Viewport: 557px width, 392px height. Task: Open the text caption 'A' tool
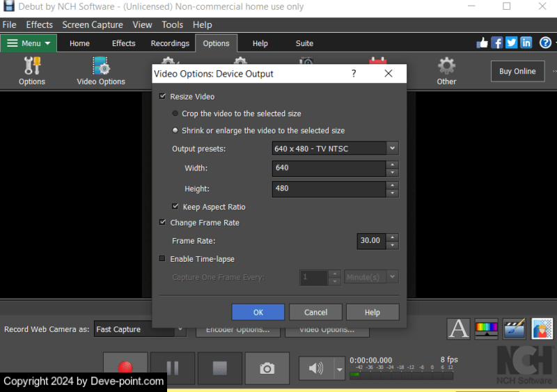pyautogui.click(x=458, y=329)
